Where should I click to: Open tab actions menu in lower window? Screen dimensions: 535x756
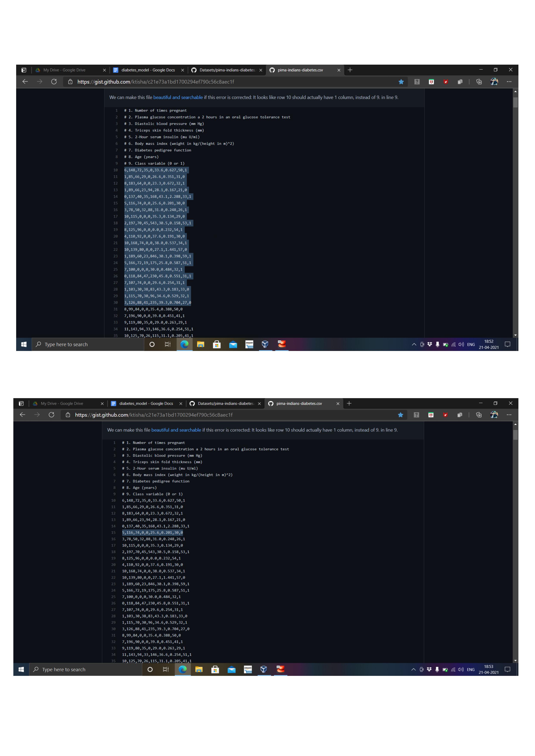coord(21,403)
